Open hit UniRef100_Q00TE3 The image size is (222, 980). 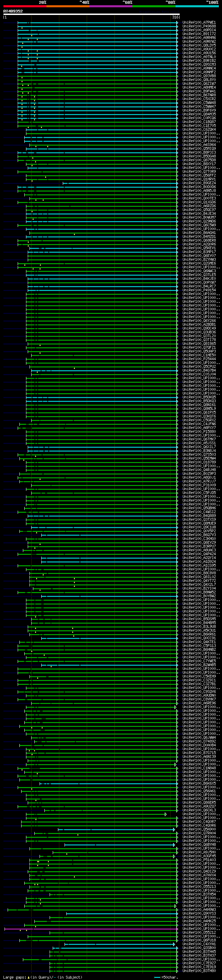(199, 198)
